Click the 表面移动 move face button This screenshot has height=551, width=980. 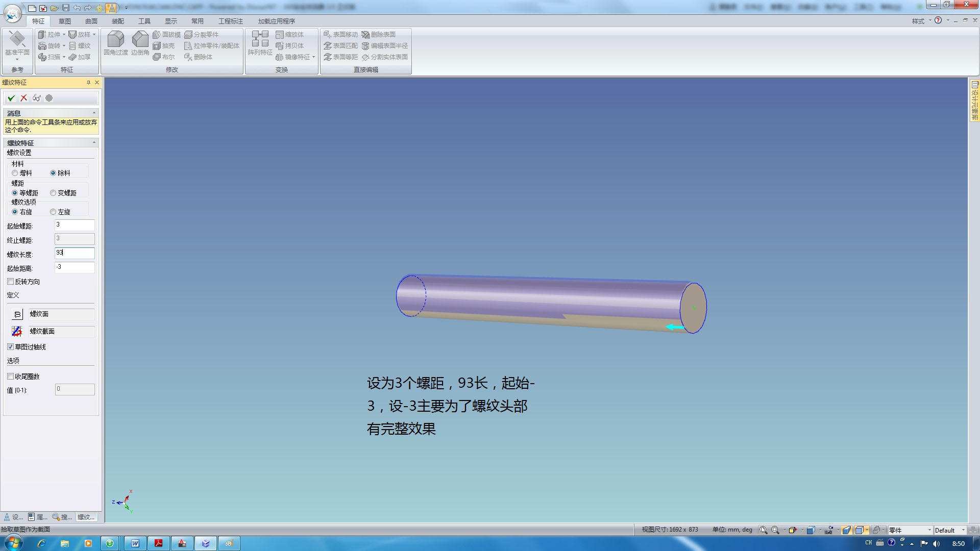(340, 35)
